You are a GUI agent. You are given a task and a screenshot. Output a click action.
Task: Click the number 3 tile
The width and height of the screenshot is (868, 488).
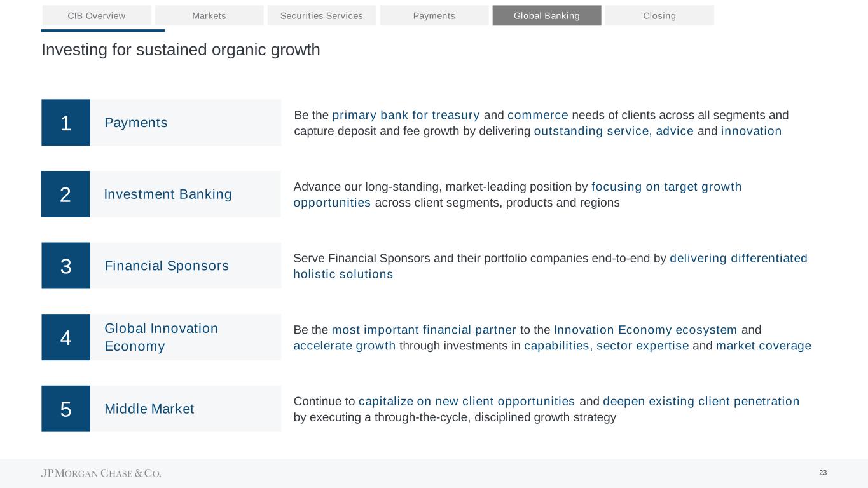66,266
